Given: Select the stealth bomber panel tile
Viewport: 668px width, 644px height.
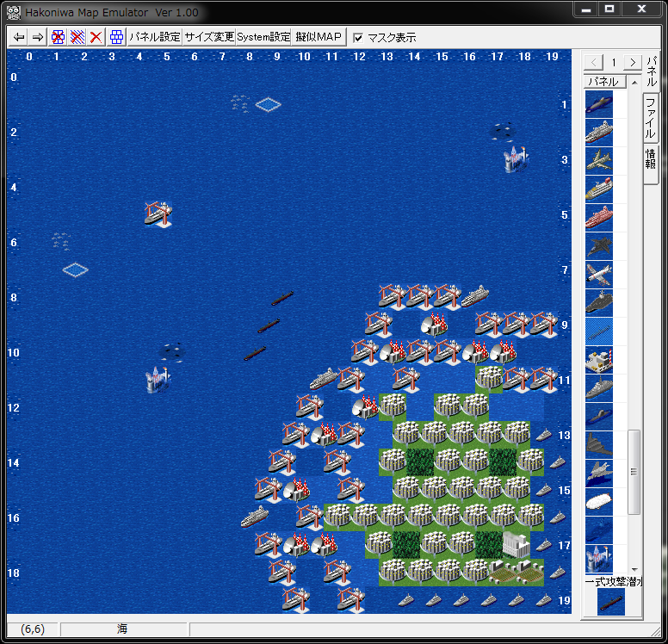Looking at the screenshot, I should click(599, 445).
